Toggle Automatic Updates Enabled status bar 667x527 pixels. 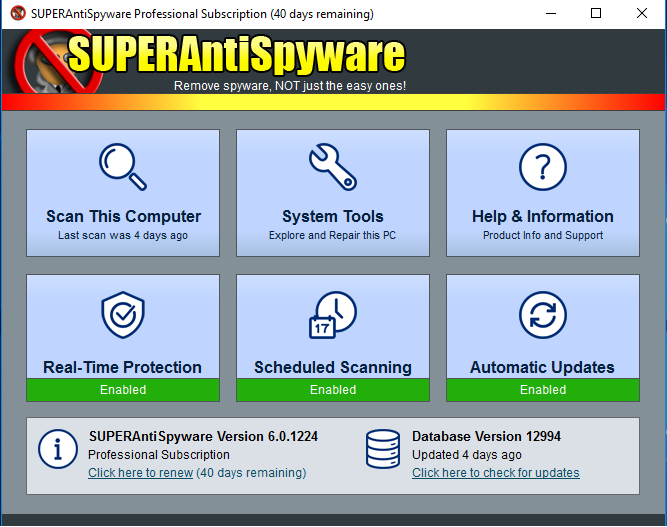pos(543,390)
